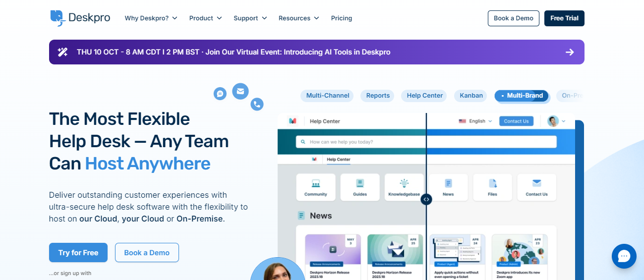
Task: Click the floating phone icon
Action: (257, 104)
